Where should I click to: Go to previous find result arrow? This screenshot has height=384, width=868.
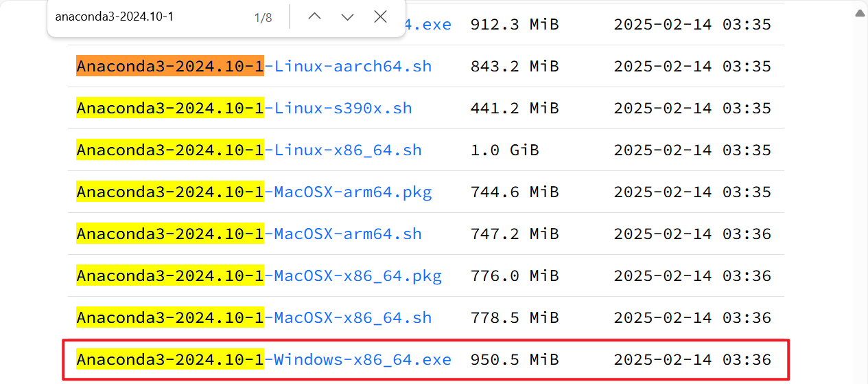tap(314, 17)
